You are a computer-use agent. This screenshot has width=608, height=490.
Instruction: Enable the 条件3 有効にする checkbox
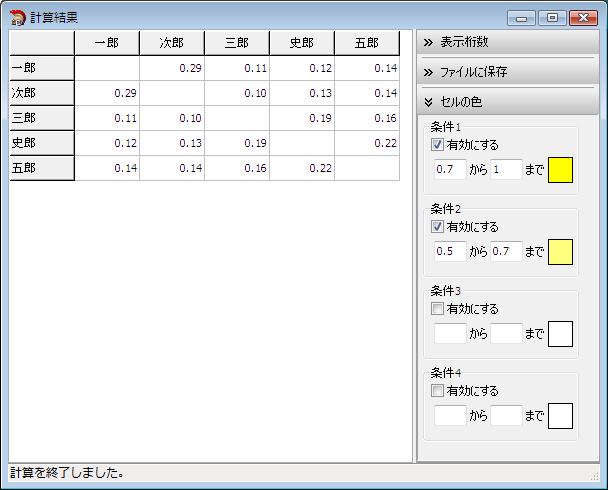pyautogui.click(x=437, y=309)
